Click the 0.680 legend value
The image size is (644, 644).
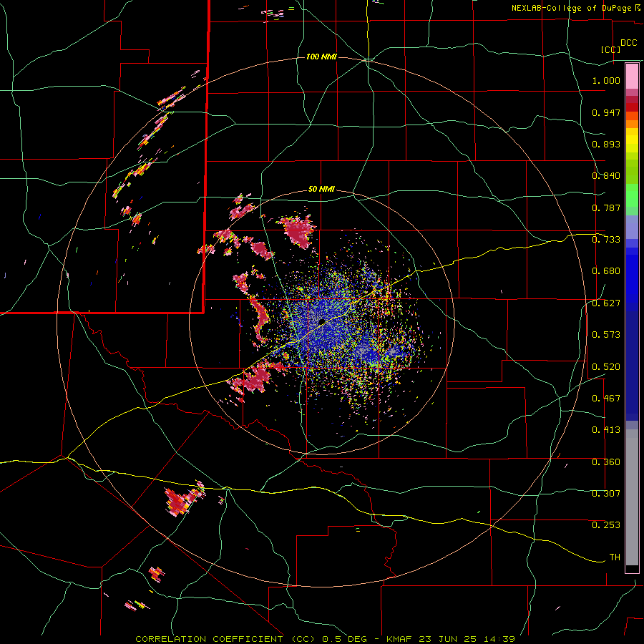(606, 271)
